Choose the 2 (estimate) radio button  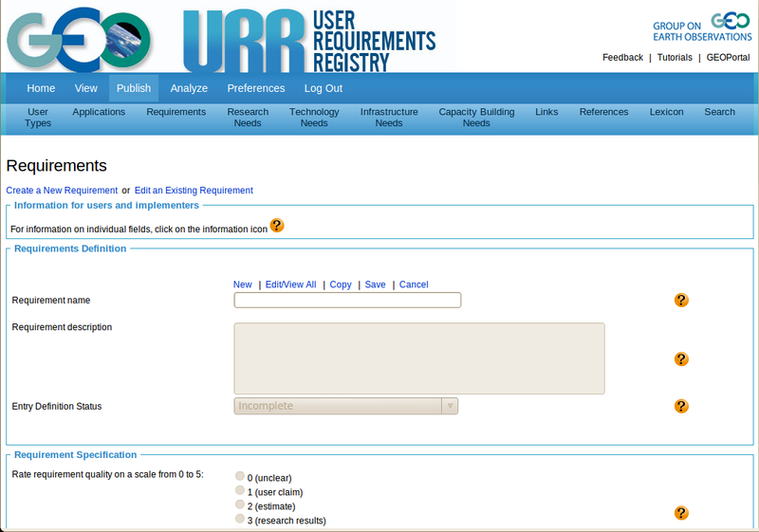240,505
